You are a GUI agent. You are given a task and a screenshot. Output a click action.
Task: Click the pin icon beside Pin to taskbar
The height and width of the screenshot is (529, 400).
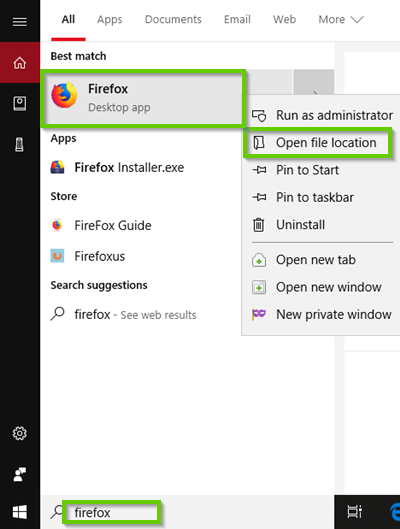click(x=259, y=197)
